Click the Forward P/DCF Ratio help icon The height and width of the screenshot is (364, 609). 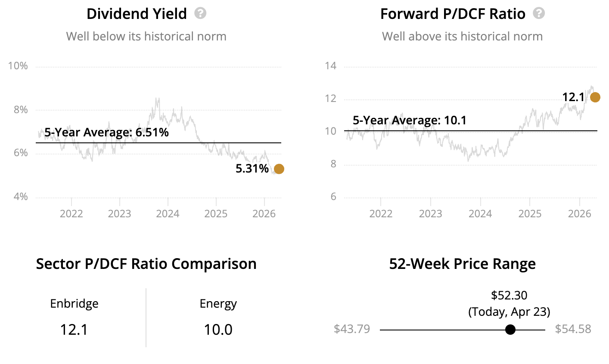[x=539, y=13]
